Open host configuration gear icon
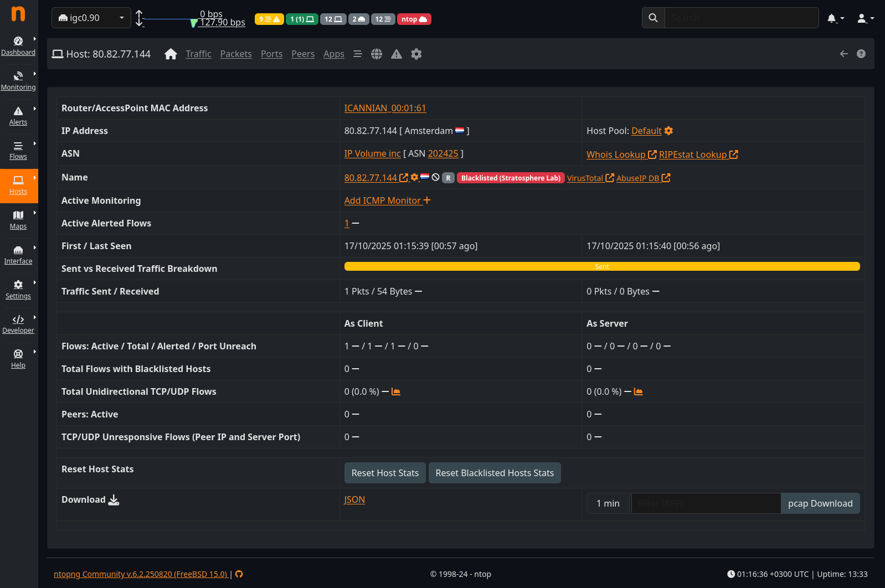 [416, 54]
